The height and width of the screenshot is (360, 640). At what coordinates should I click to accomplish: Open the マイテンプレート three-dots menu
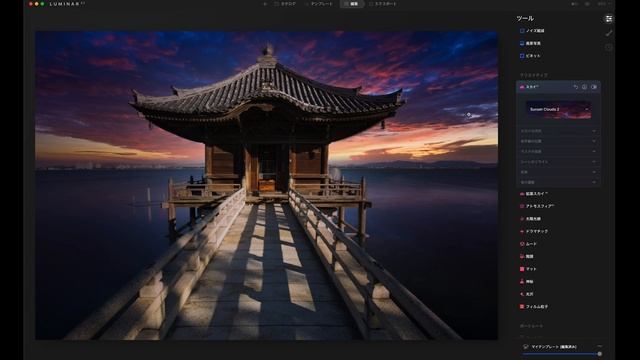pos(600,347)
